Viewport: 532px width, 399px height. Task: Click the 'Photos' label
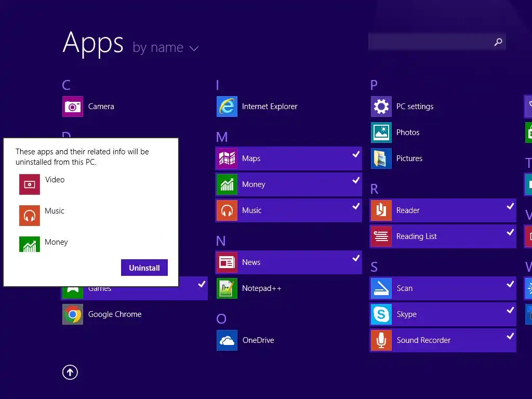408,132
